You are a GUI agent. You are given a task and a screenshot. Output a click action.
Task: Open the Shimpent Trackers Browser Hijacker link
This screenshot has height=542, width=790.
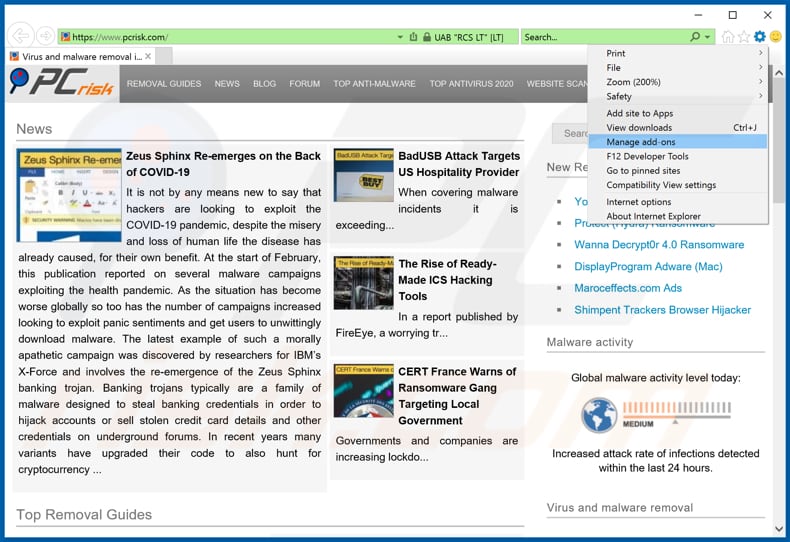point(662,310)
